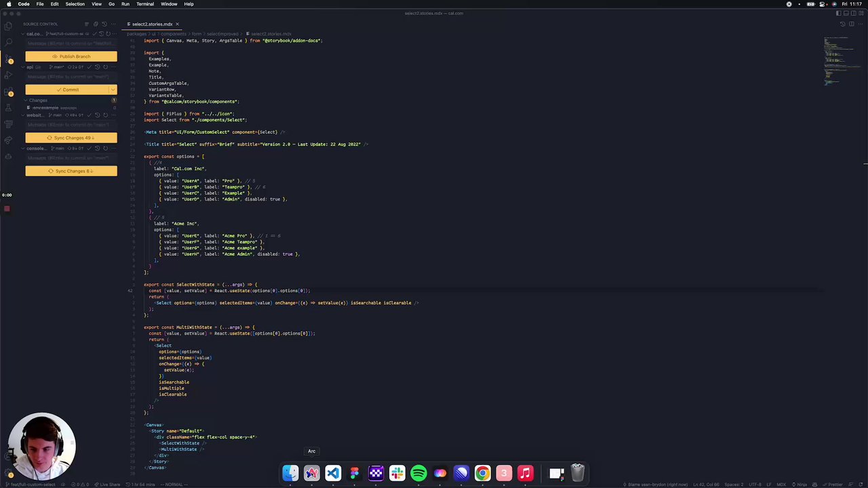Open Run and Debug view
This screenshot has height=488, width=868.
[x=8, y=75]
